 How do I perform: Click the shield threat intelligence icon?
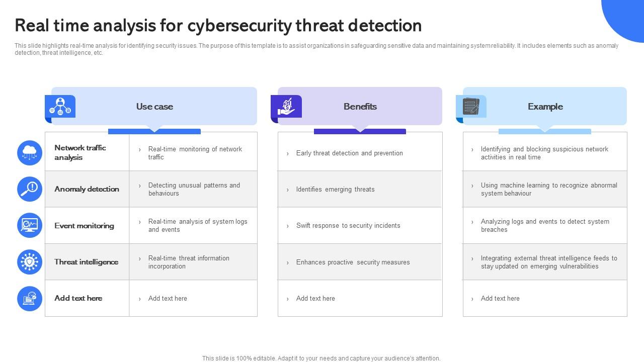(30, 262)
